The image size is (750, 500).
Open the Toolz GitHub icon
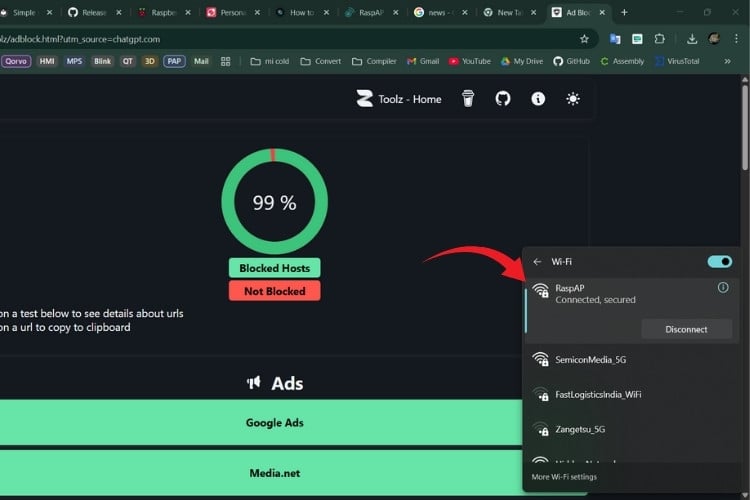[503, 99]
